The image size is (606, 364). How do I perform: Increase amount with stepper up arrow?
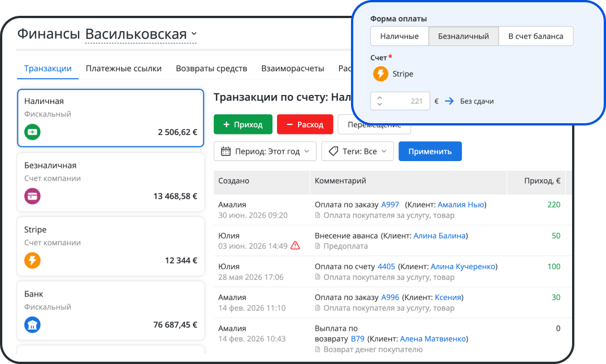379,98
